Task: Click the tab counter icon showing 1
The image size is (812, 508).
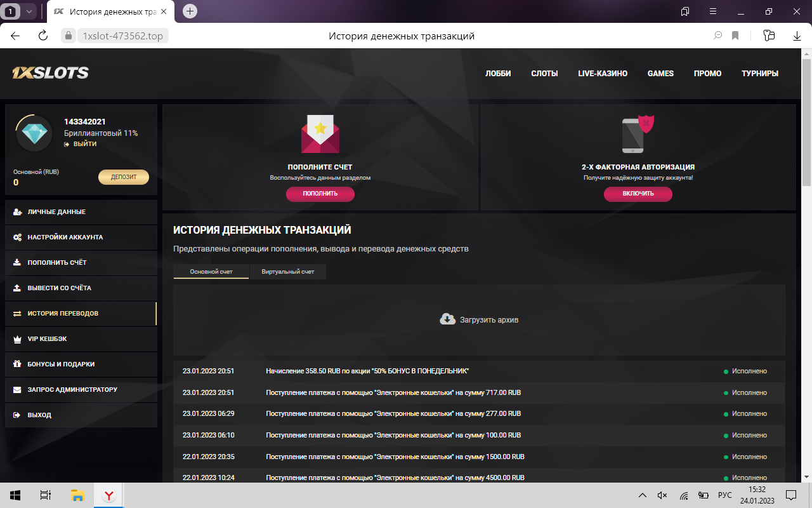Action: [x=11, y=11]
